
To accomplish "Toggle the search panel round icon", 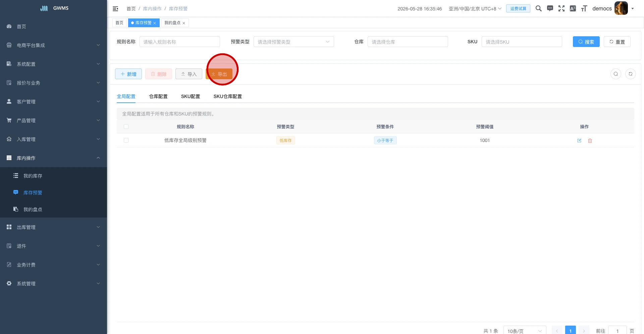I will coord(615,74).
